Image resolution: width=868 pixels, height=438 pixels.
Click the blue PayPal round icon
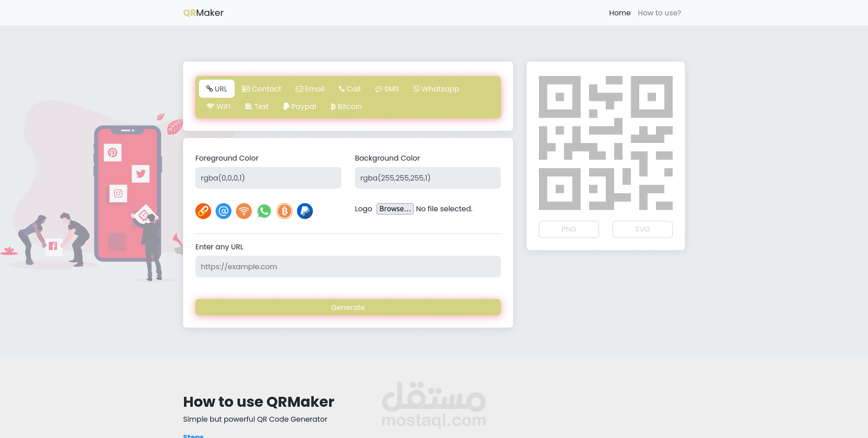point(305,211)
